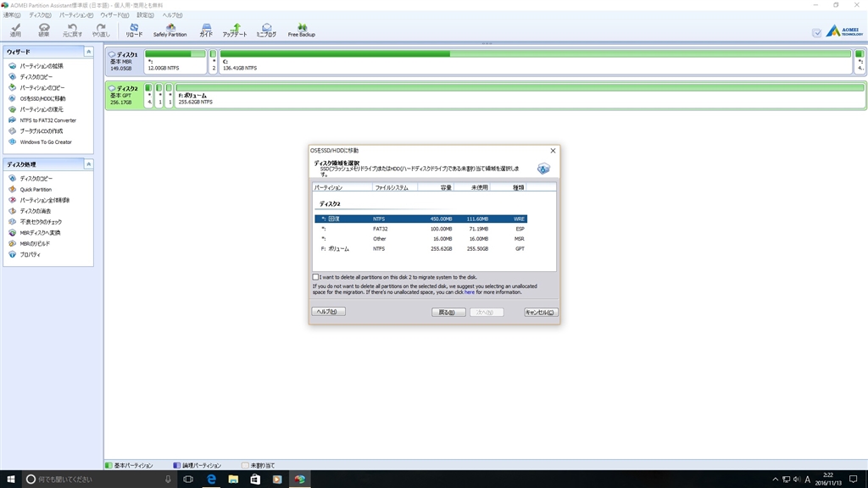Click the ファイルシステム column header

(395, 187)
